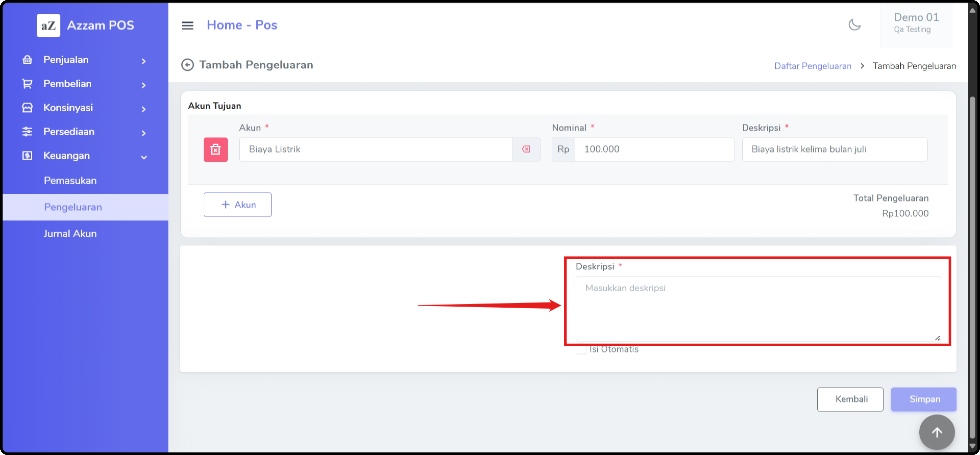Viewport: 980px width, 455px height.
Task: Expand the Pembelian menu chevron
Action: tap(143, 85)
